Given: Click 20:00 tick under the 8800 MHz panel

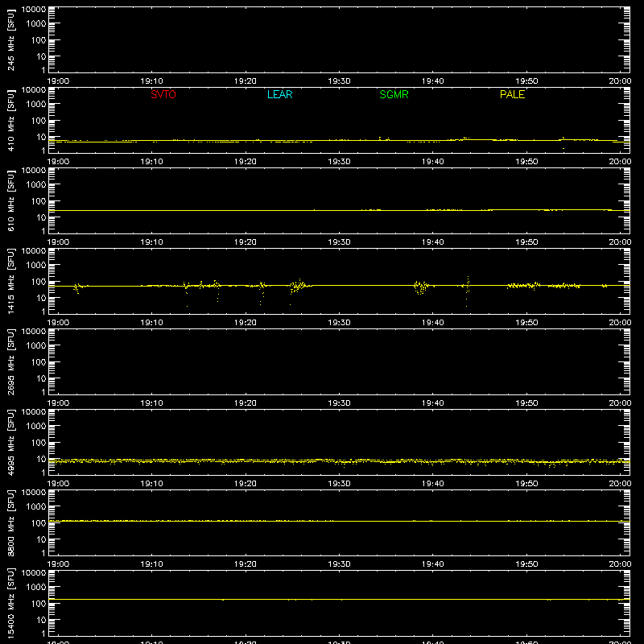Looking at the screenshot, I should [620, 564].
